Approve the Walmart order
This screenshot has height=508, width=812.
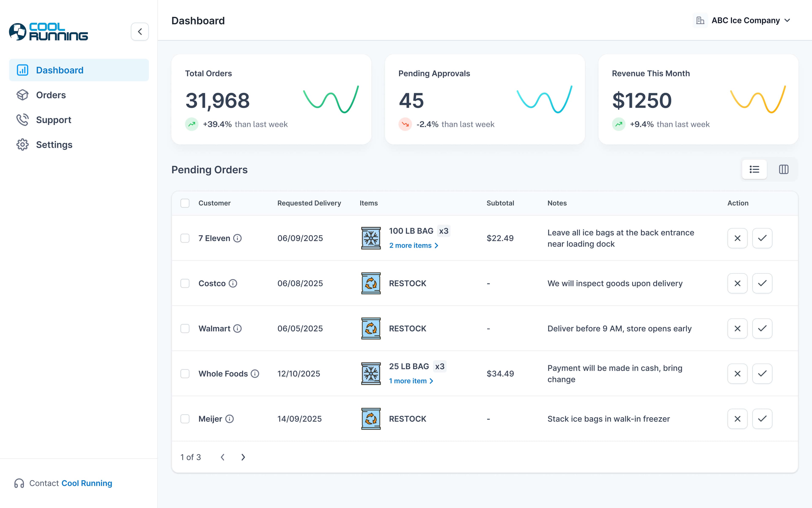tap(762, 328)
